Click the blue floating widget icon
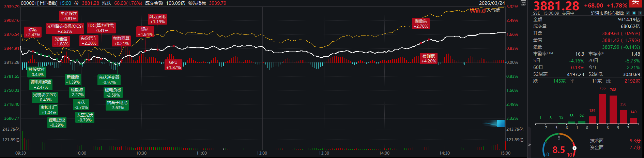The image size is (644, 158). click(500, 124)
